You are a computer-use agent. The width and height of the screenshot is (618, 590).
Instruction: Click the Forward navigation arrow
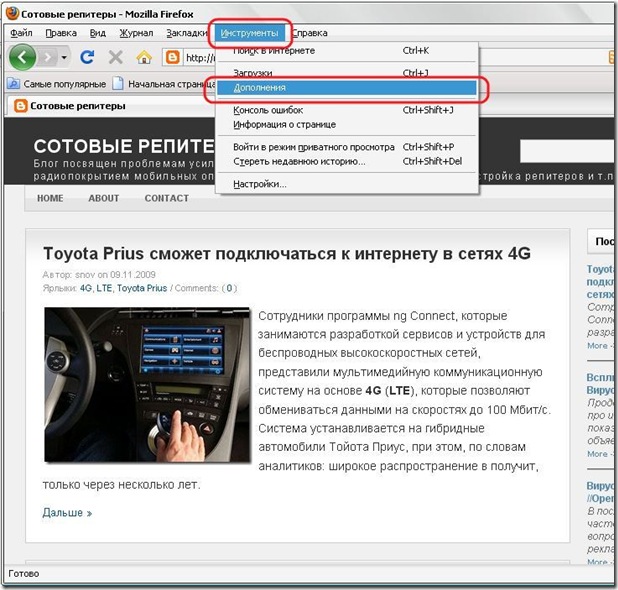click(x=47, y=58)
